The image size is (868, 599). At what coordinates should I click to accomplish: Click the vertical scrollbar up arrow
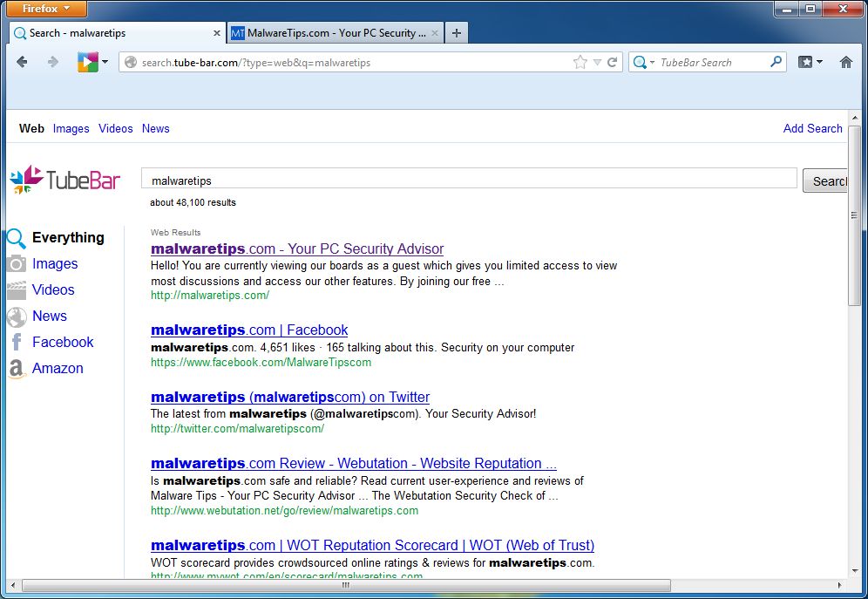(x=855, y=118)
